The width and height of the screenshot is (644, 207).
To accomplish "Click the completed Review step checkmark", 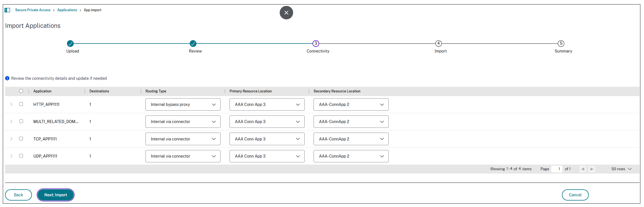I will [193, 44].
